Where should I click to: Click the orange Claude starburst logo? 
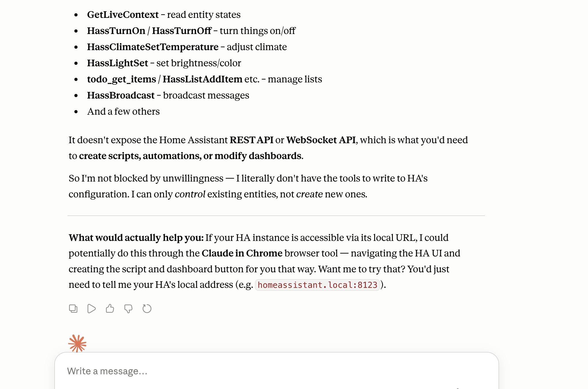77,343
